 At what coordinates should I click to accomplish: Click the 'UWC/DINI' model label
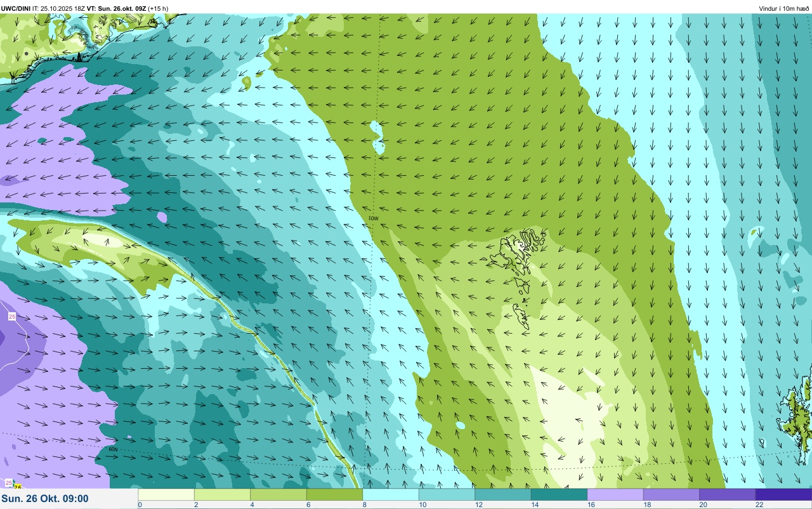(16, 9)
